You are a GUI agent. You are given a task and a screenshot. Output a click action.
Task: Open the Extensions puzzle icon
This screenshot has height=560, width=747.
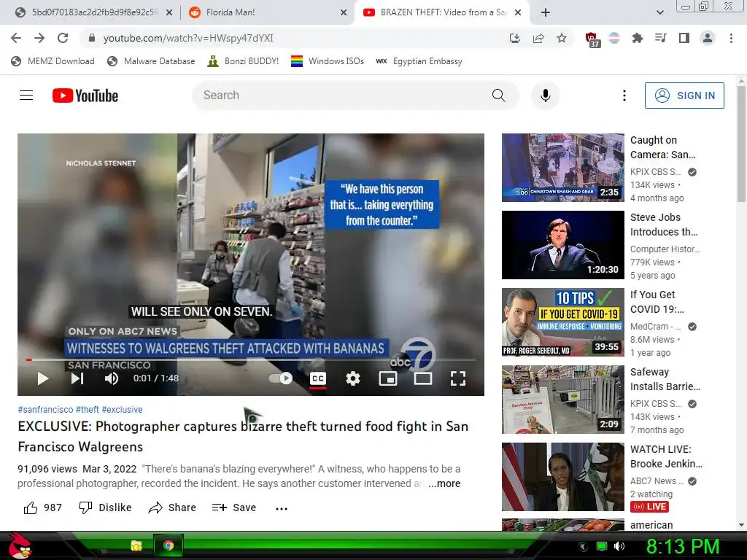[637, 38]
